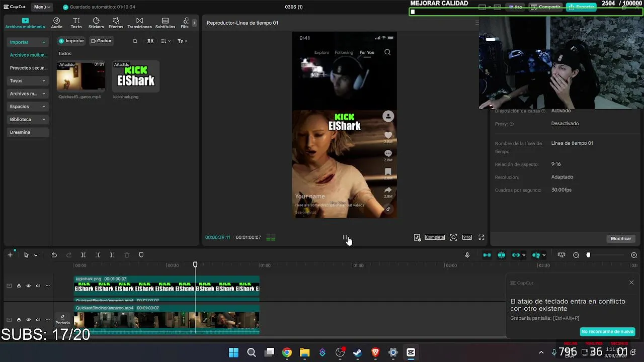Split the clip at the playhead
This screenshot has width=644, height=362.
tap(84, 255)
